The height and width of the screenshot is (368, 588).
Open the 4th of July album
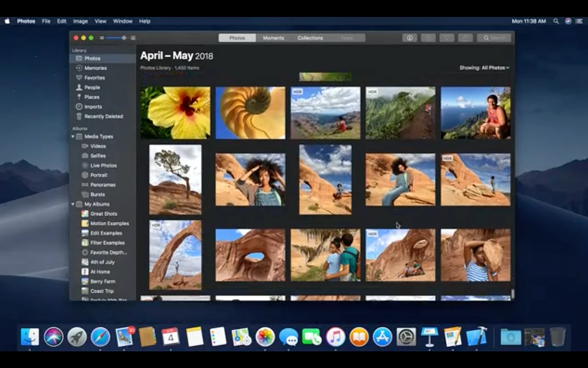tap(102, 262)
